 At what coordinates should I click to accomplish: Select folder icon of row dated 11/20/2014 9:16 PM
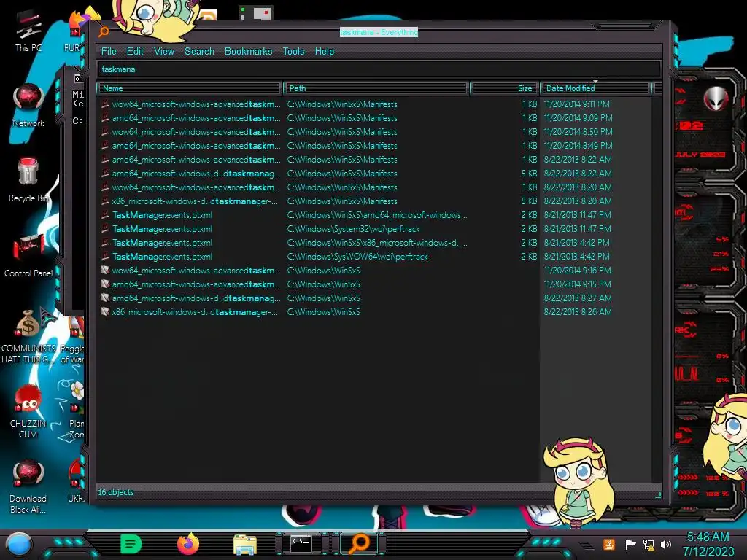105,270
